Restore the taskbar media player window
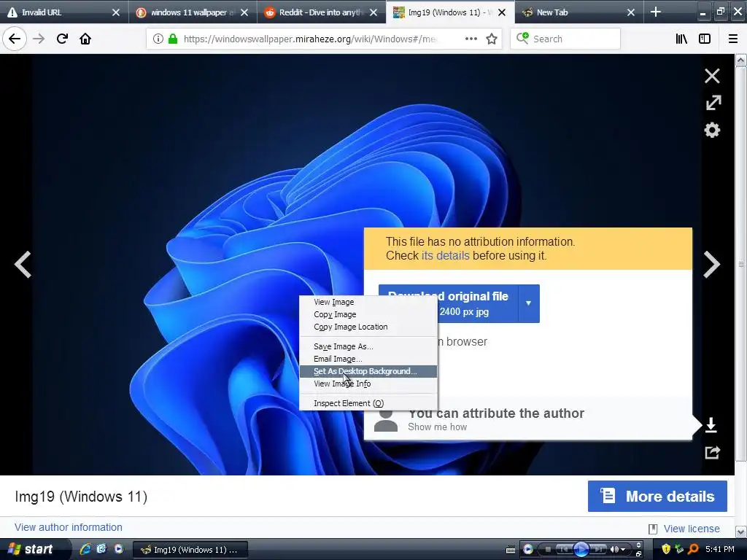The width and height of the screenshot is (747, 560). (638, 554)
